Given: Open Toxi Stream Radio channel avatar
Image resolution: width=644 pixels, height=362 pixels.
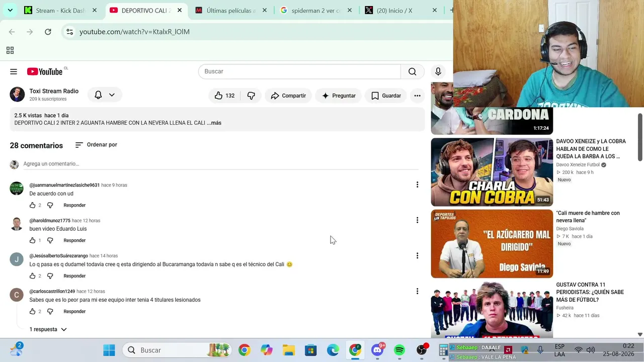Looking at the screenshot, I should pos(17,95).
